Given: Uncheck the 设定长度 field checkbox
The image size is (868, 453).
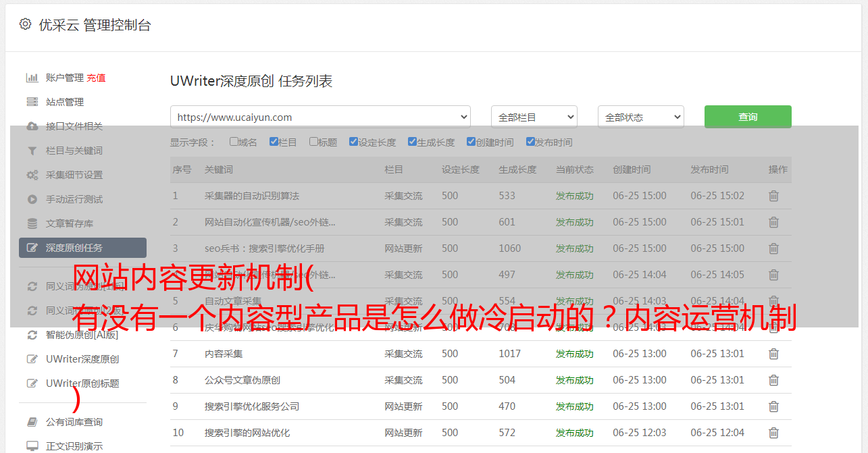Looking at the screenshot, I should tap(353, 142).
